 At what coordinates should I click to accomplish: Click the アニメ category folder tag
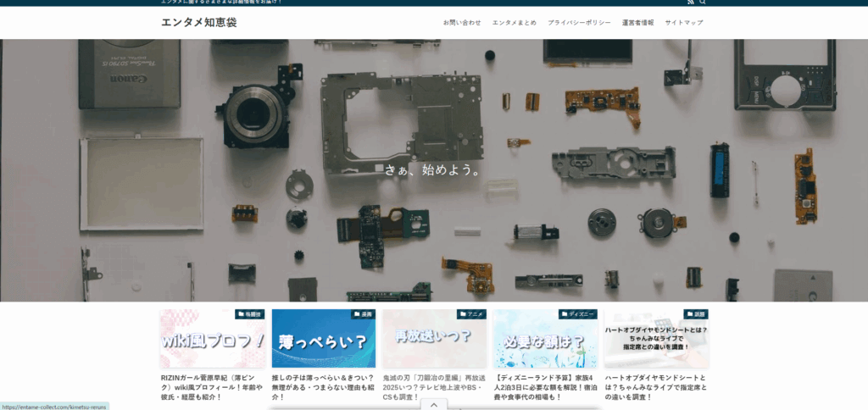(x=471, y=314)
